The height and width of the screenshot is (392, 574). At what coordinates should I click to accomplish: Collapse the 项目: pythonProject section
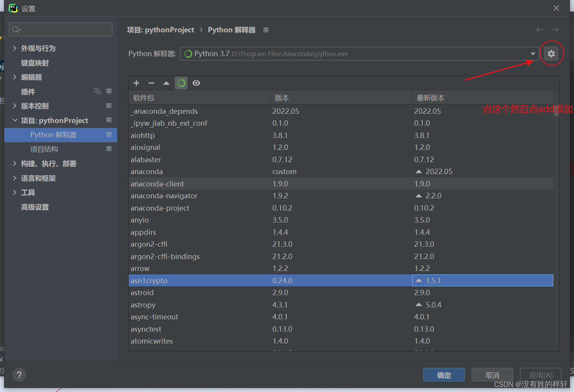15,120
